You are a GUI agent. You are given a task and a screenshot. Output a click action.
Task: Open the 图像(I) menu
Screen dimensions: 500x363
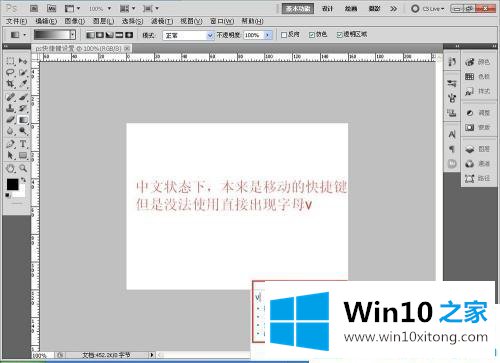pyautogui.click(x=75, y=21)
